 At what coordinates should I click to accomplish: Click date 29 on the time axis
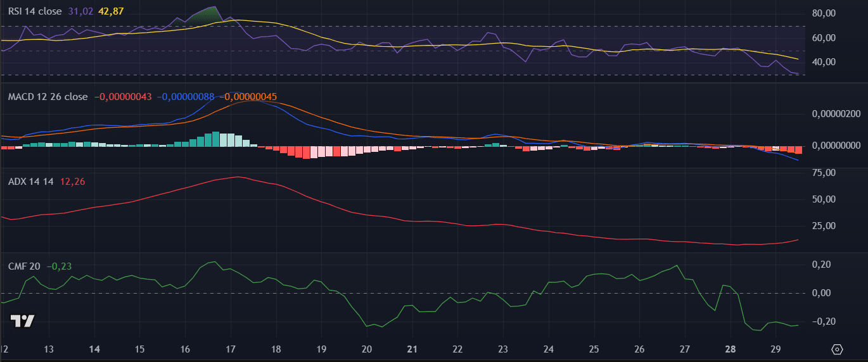pyautogui.click(x=775, y=349)
